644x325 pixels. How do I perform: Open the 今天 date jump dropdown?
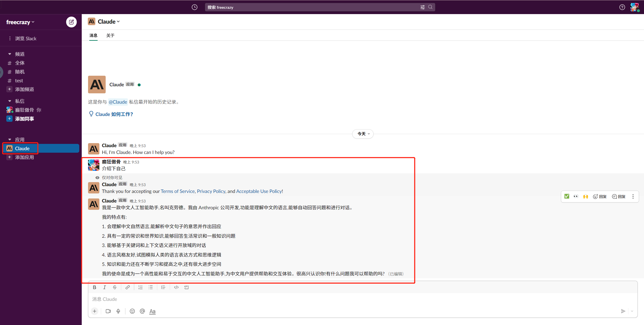click(363, 134)
